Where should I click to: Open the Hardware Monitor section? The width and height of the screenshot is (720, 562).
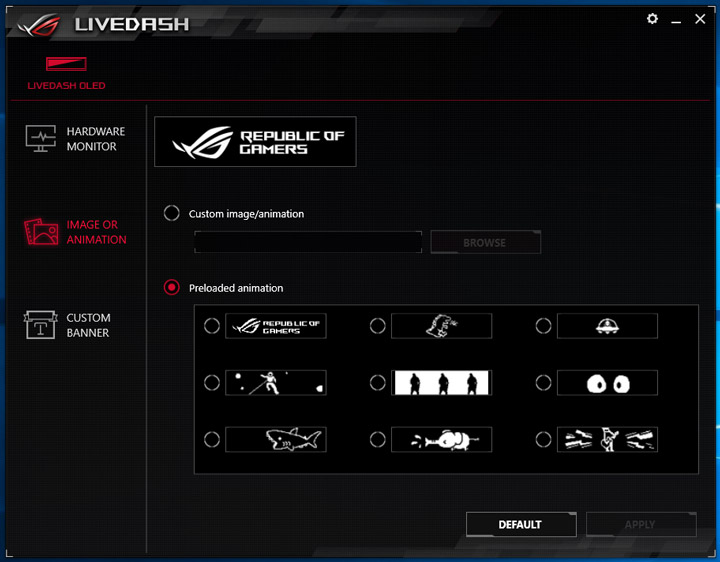pos(75,139)
